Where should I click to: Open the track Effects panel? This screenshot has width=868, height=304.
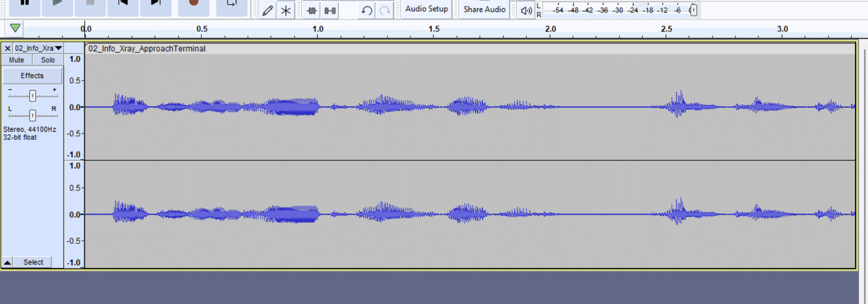[x=32, y=76]
